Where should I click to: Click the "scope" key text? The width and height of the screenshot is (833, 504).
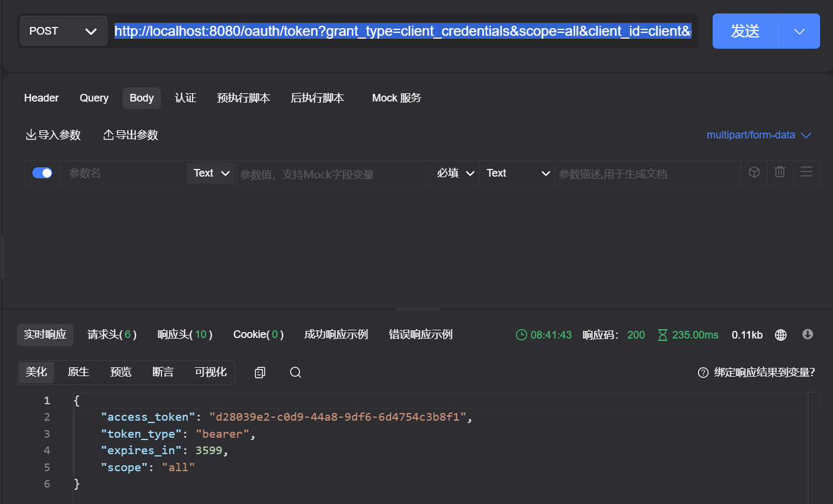pyautogui.click(x=124, y=468)
